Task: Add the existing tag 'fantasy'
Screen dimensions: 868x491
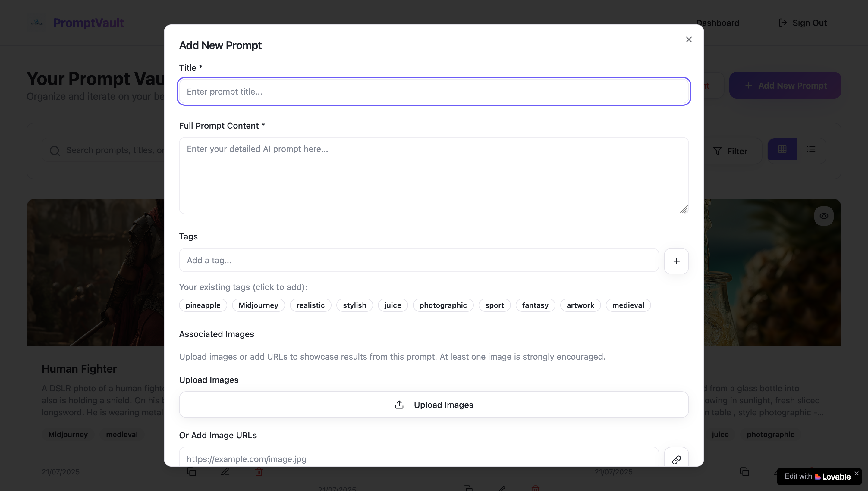Action: click(x=535, y=305)
